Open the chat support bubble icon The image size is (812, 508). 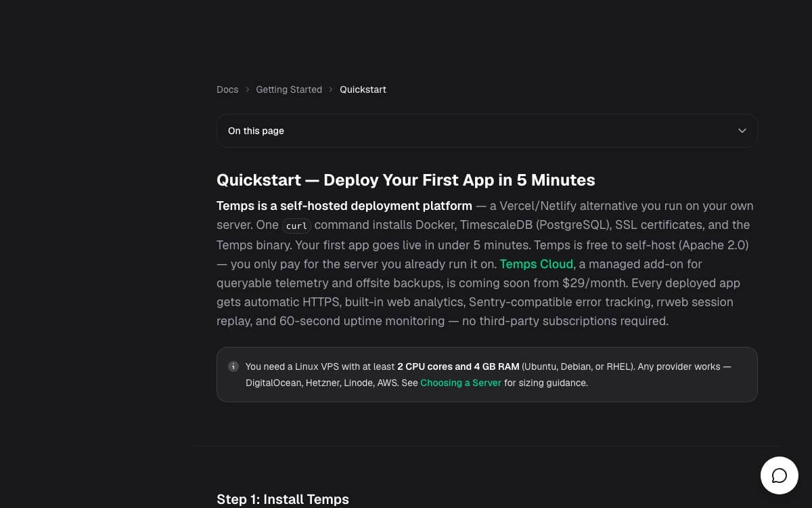tap(780, 475)
